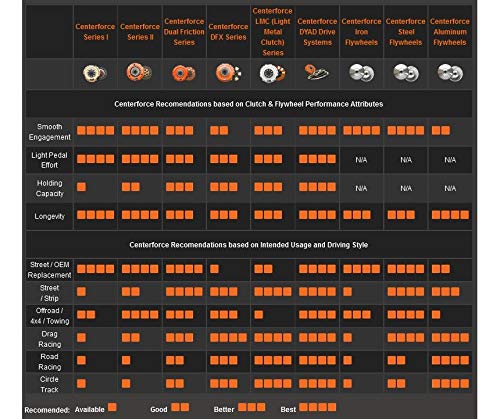Screen dimensions: 500x419
Task: Click Holding Capacity rating for Series I
Action: click(x=81, y=187)
